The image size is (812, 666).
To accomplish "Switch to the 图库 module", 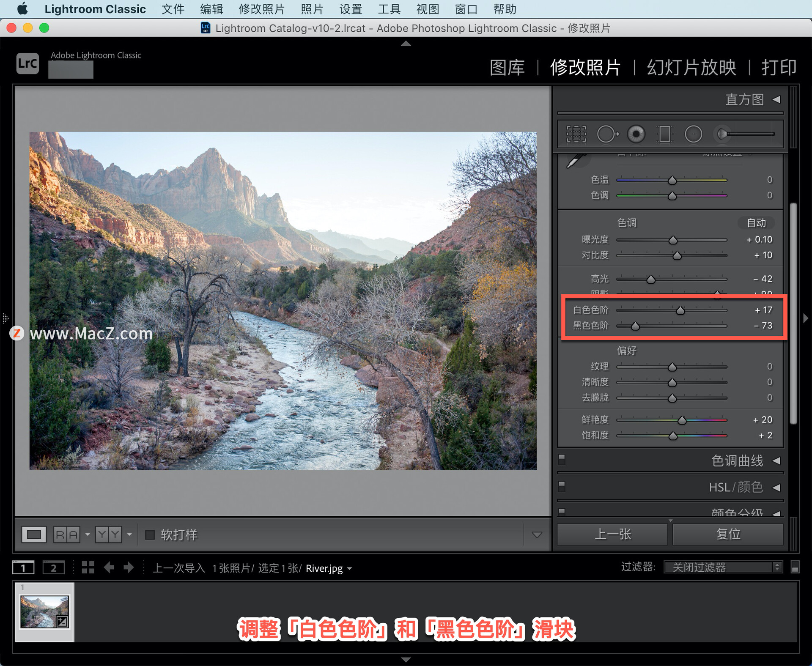I will coord(507,67).
